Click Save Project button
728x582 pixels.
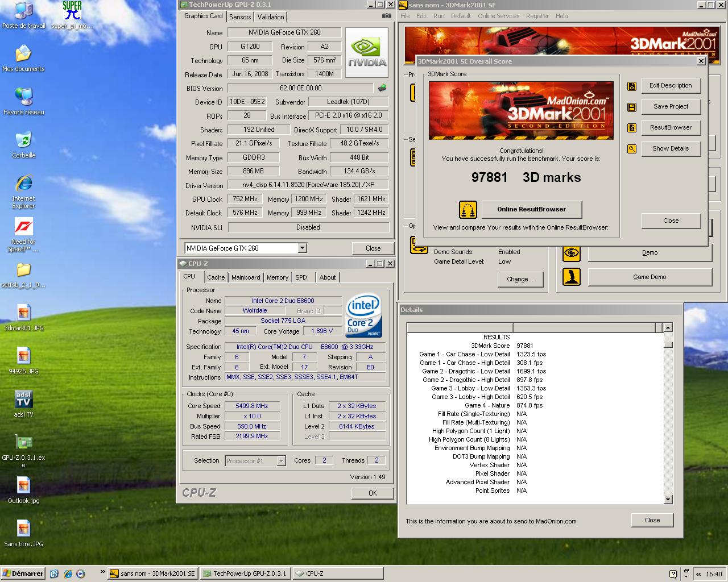(671, 107)
